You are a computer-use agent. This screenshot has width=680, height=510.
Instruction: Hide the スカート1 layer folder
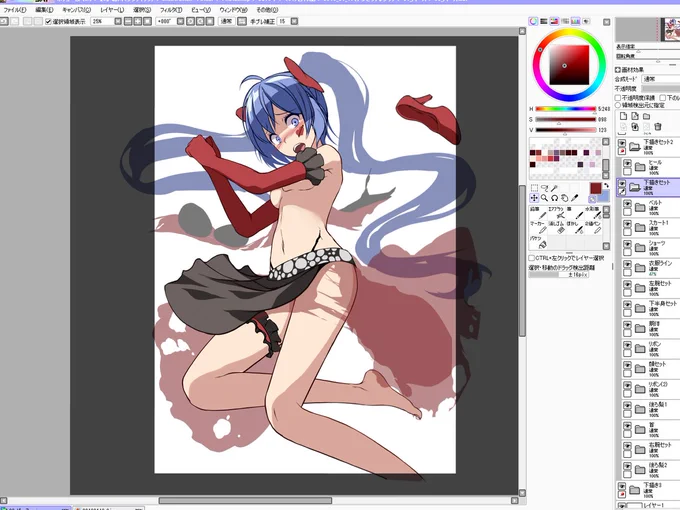pyautogui.click(x=628, y=224)
